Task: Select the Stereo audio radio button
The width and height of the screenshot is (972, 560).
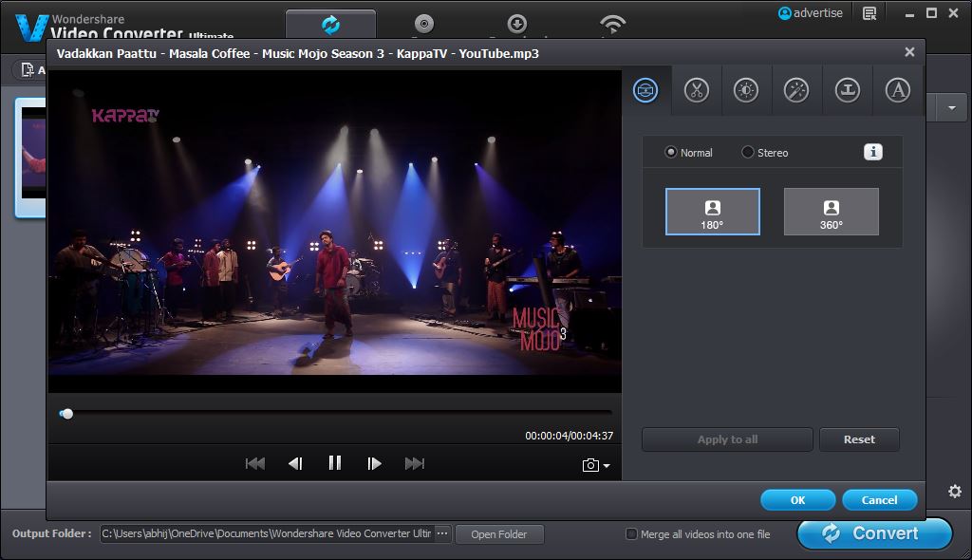Action: (748, 152)
